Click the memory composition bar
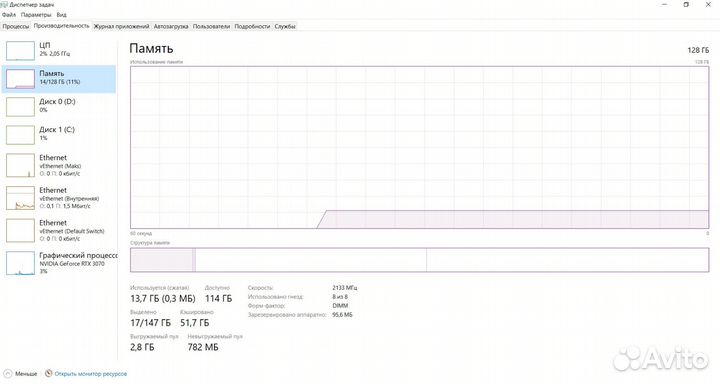The height and width of the screenshot is (384, 720). [419, 260]
